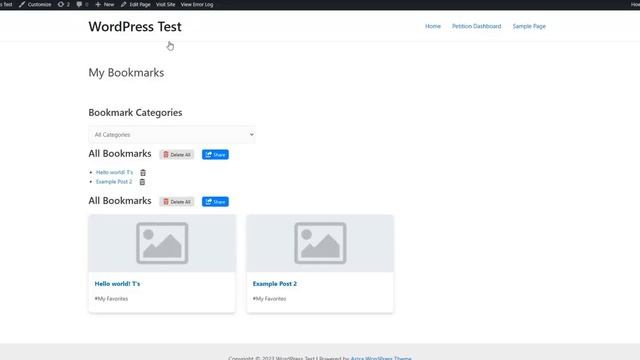The height and width of the screenshot is (360, 640).
Task: Open the Customize option in admin bar
Action: pos(35,4)
